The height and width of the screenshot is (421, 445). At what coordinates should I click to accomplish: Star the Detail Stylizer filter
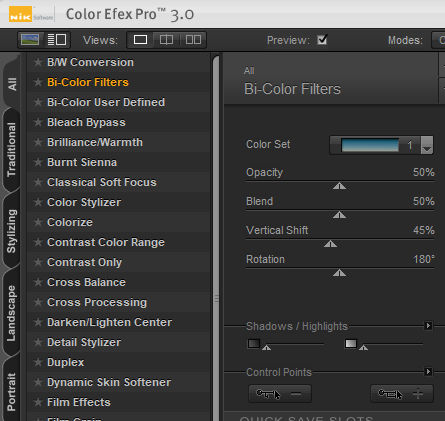(38, 342)
